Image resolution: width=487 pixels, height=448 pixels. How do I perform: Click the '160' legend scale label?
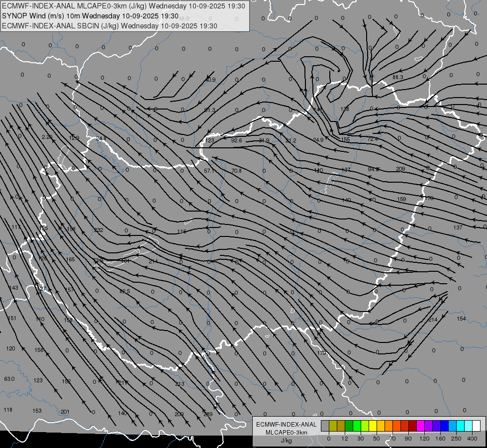440,439
